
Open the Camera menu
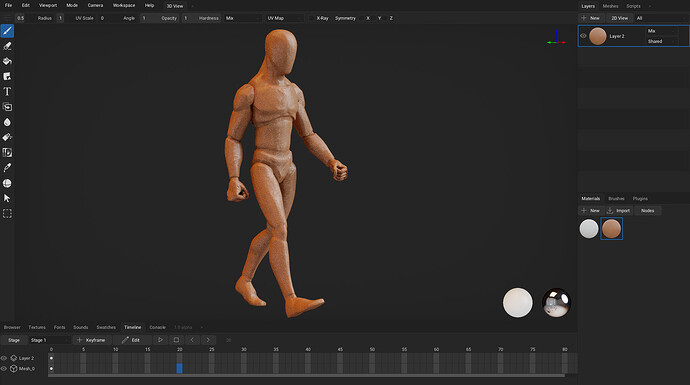pyautogui.click(x=95, y=5)
